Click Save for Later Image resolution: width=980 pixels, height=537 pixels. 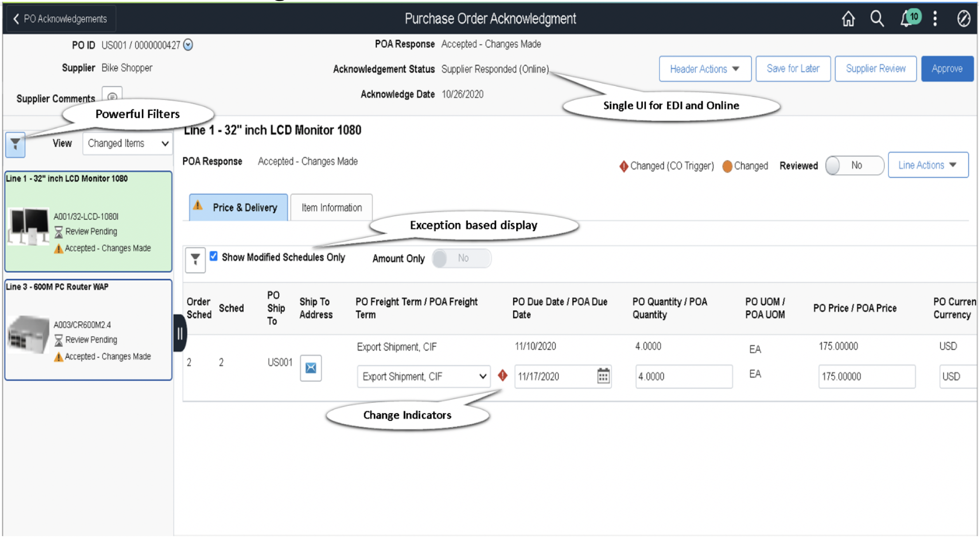[x=793, y=69]
